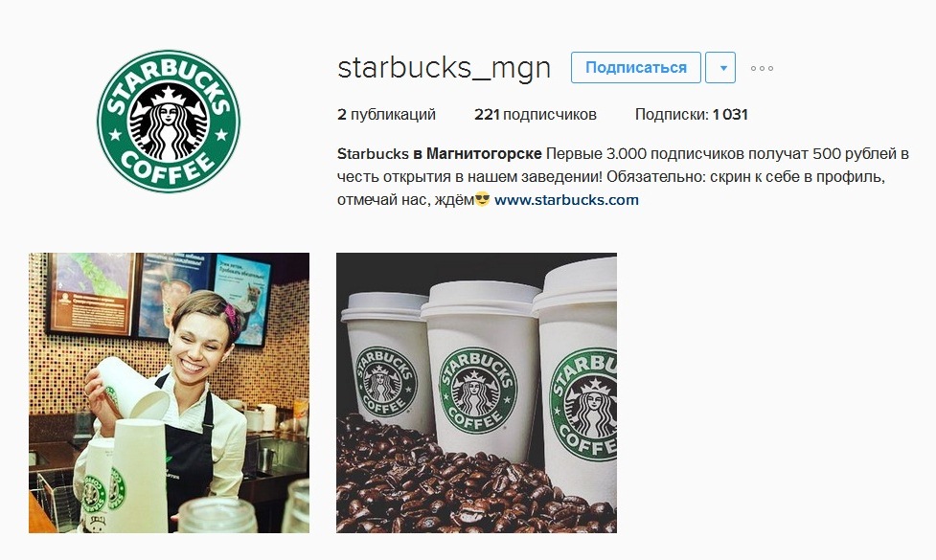Open the smiling barista photo post
936x560 pixels.
(x=169, y=393)
